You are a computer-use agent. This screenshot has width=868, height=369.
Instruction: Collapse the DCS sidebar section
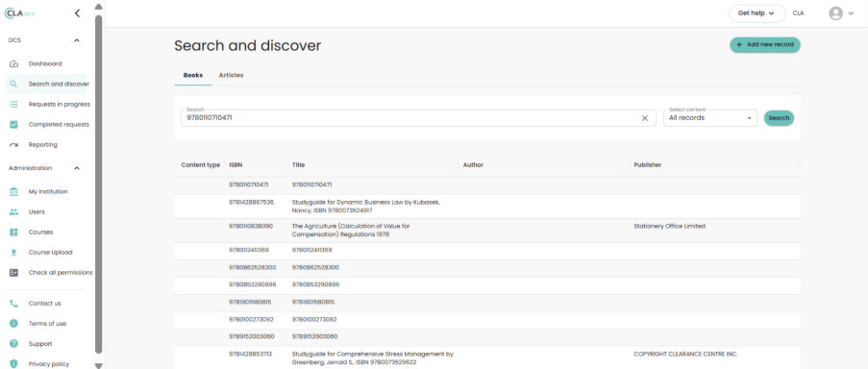[x=77, y=40]
